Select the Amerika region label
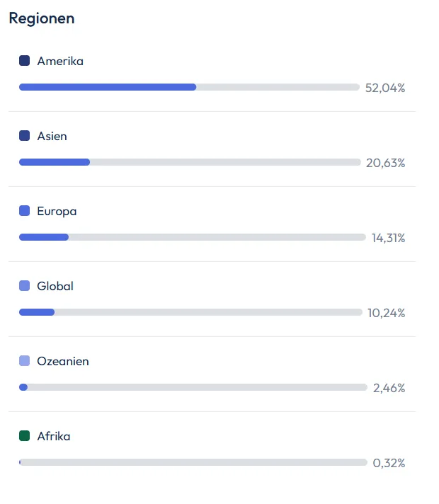The height and width of the screenshot is (504, 439). [x=60, y=61]
